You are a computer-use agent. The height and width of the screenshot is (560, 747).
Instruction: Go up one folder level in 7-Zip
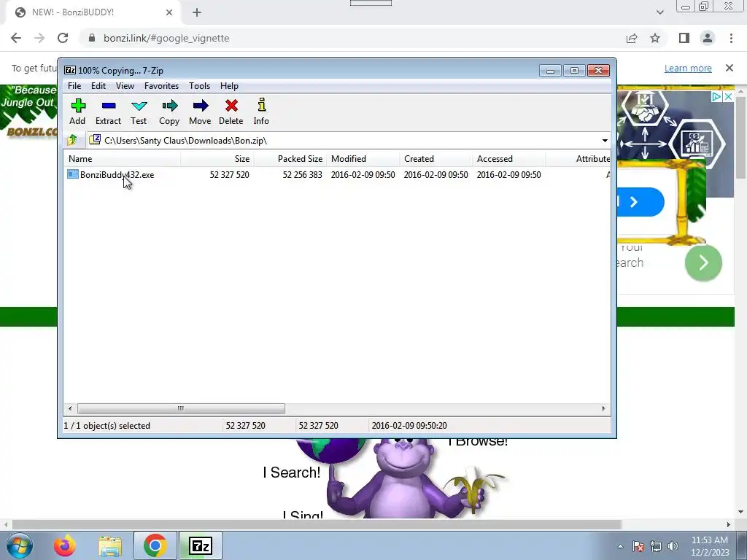pyautogui.click(x=72, y=140)
